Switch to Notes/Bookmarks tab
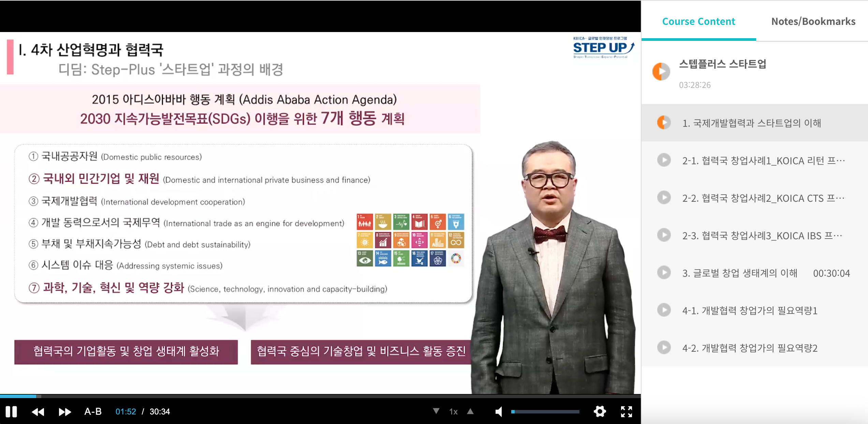This screenshot has width=868, height=424. [813, 21]
